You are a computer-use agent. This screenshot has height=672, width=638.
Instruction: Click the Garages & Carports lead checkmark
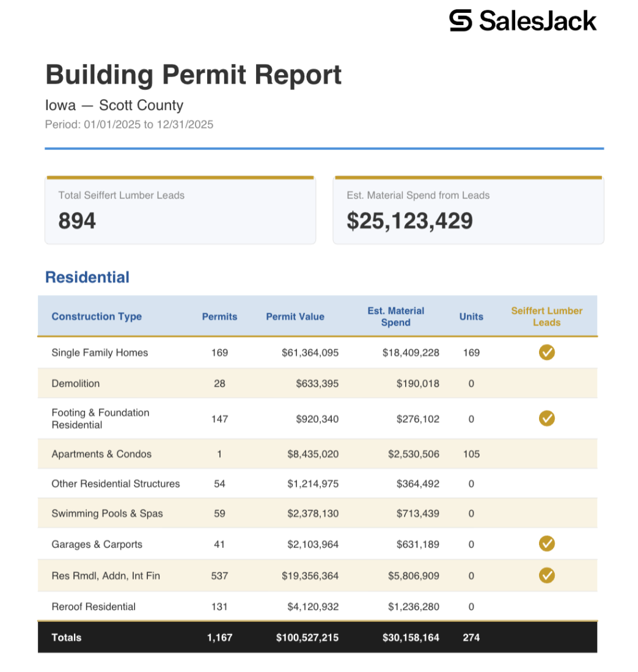[x=547, y=544]
